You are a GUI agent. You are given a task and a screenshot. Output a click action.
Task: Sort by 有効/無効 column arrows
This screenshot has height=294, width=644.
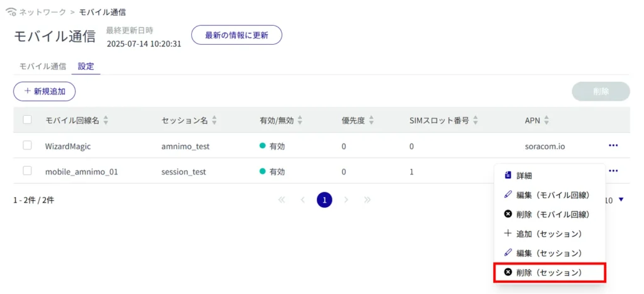[x=300, y=120]
